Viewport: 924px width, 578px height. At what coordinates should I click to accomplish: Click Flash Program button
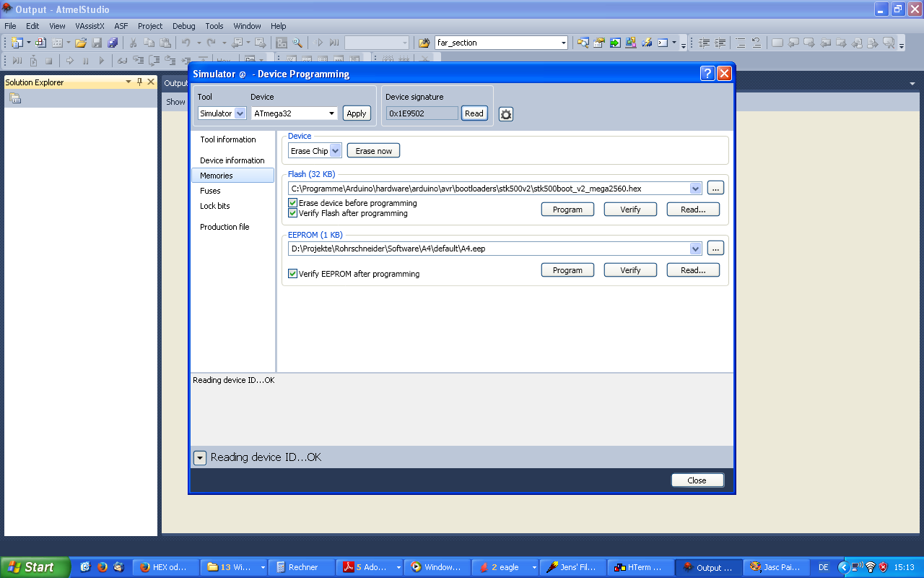[567, 210]
